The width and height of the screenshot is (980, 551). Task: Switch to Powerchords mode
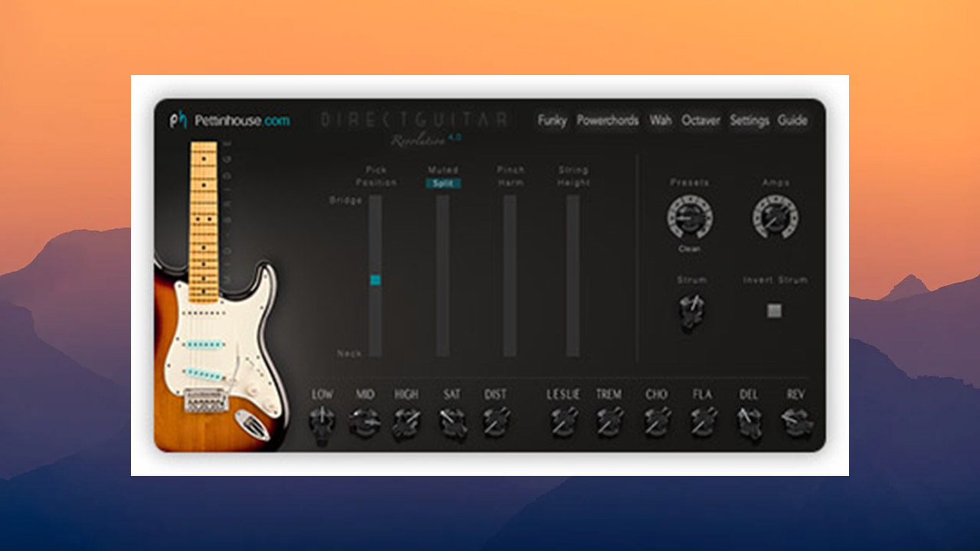point(608,121)
